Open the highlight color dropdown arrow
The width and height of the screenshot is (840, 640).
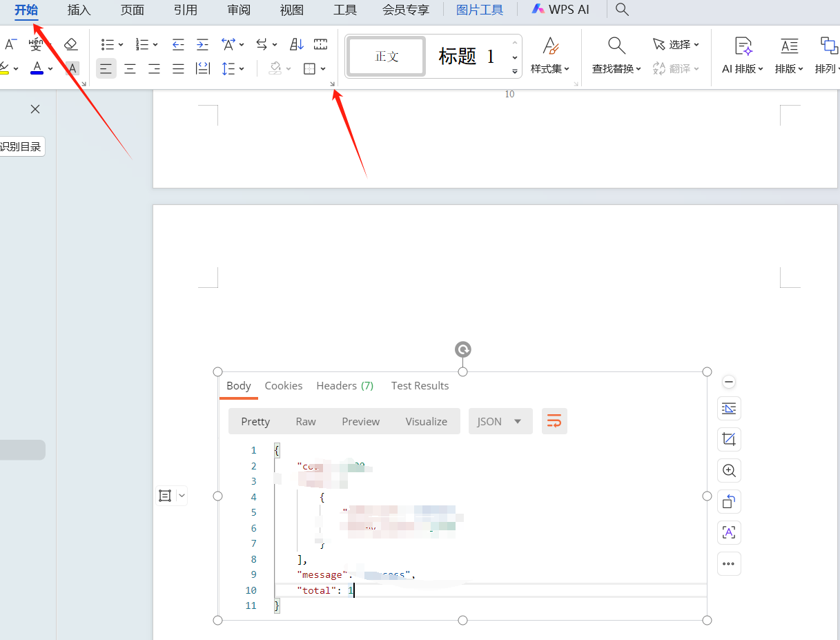pos(16,68)
